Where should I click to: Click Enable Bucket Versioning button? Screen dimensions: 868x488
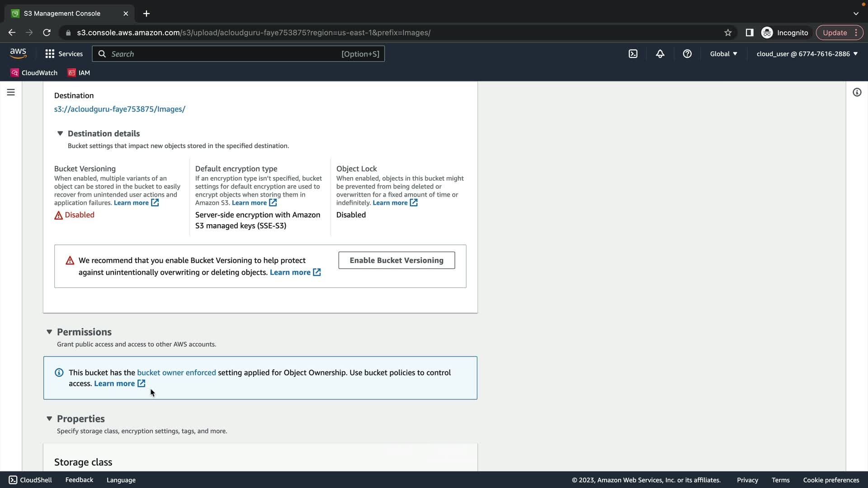click(396, 260)
